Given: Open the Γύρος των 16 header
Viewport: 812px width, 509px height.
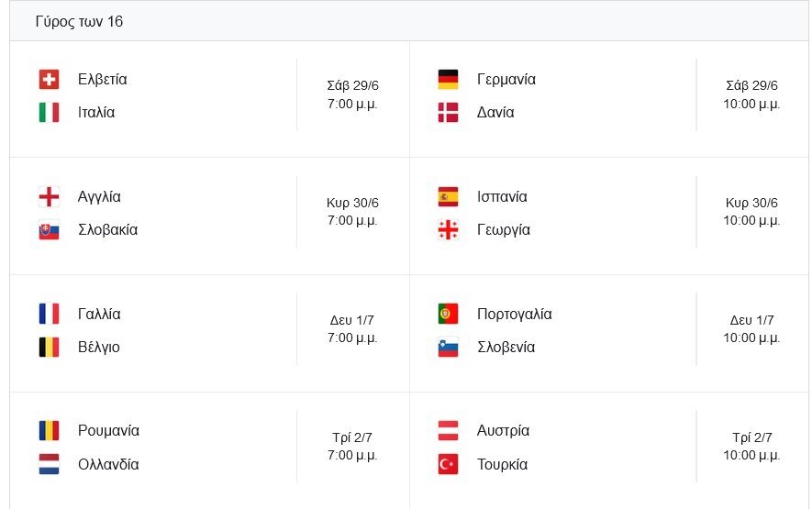Looking at the screenshot, I should tap(79, 21).
